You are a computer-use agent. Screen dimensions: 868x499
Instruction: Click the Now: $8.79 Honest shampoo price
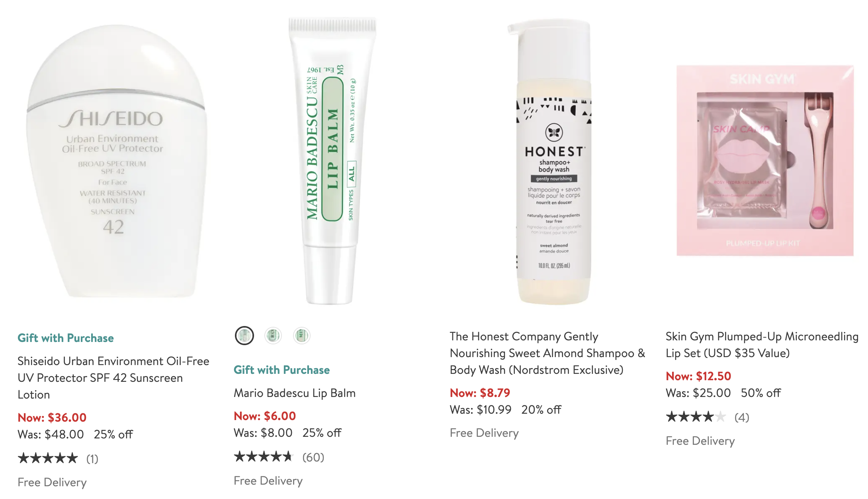point(480,393)
